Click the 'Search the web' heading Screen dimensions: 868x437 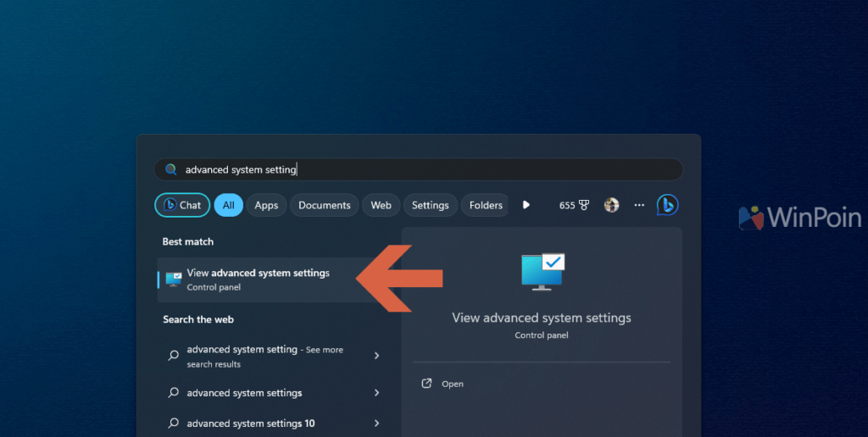coord(198,320)
